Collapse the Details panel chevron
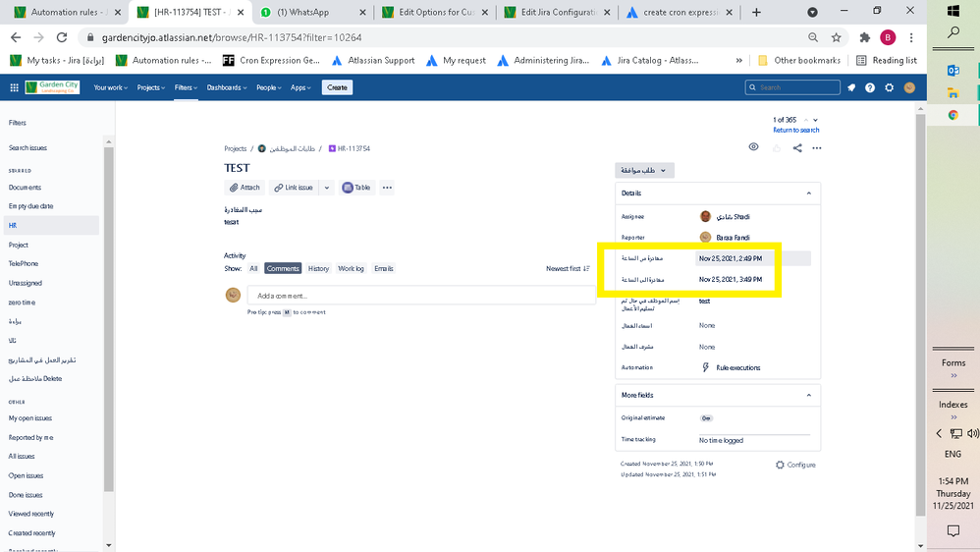Image resolution: width=980 pixels, height=552 pixels. [809, 193]
